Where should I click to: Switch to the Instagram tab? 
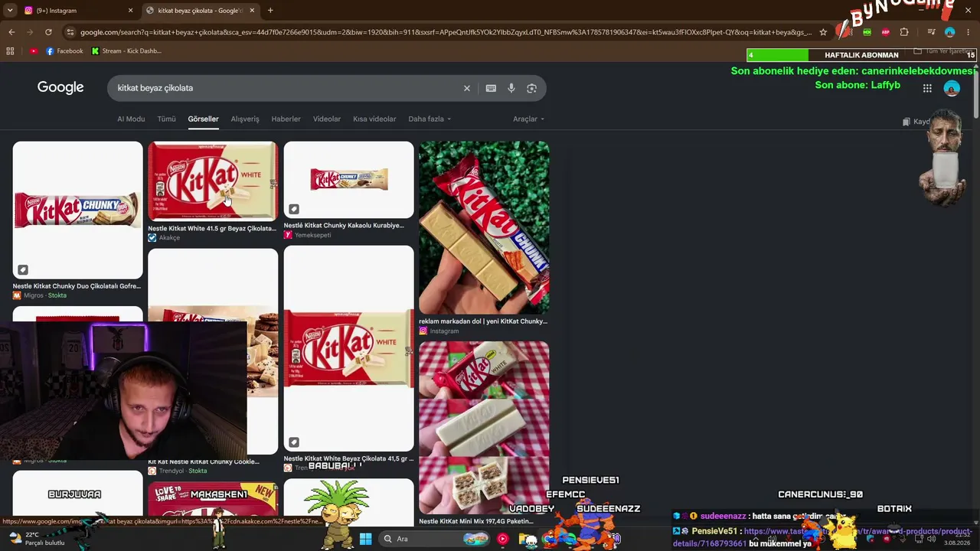coord(77,11)
